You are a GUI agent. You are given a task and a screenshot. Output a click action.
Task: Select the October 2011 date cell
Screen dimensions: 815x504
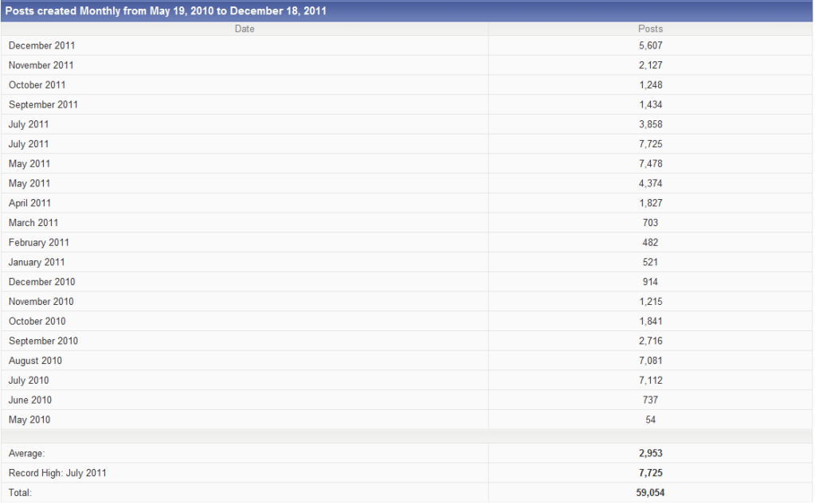pos(37,85)
